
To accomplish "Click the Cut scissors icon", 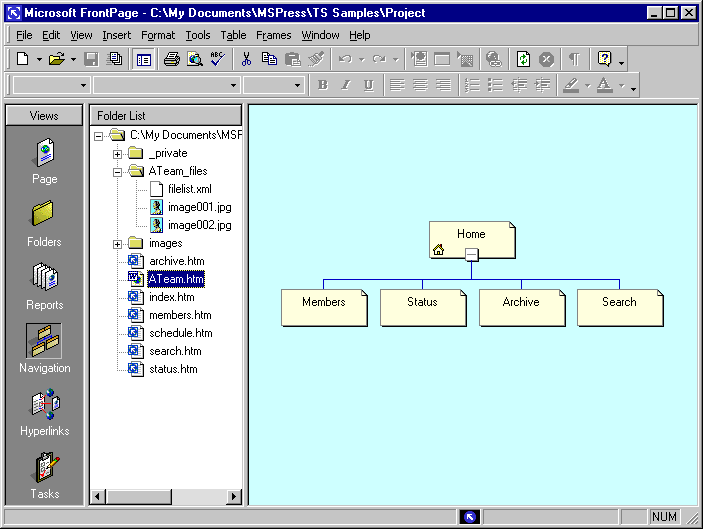I will click(x=247, y=59).
